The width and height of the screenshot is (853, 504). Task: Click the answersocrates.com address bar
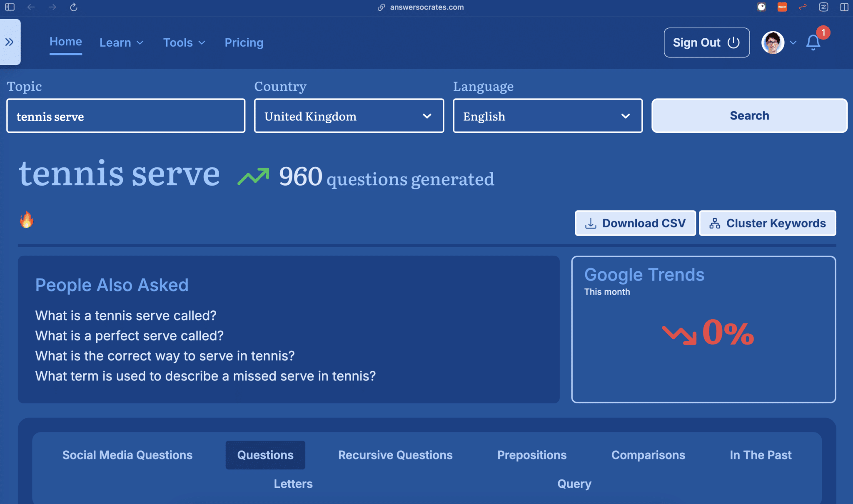(426, 7)
